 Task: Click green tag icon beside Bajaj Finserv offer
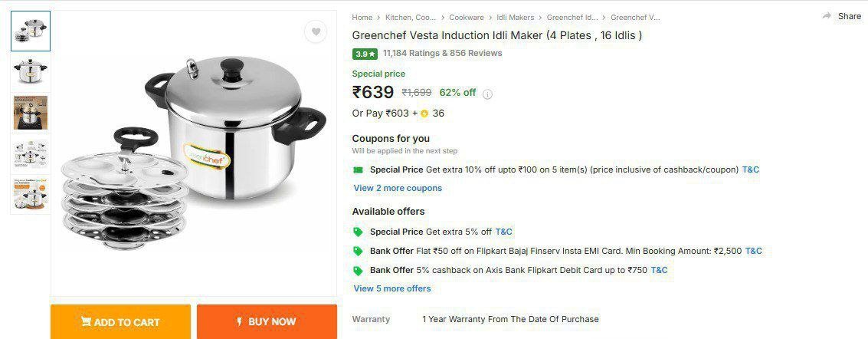pos(358,251)
